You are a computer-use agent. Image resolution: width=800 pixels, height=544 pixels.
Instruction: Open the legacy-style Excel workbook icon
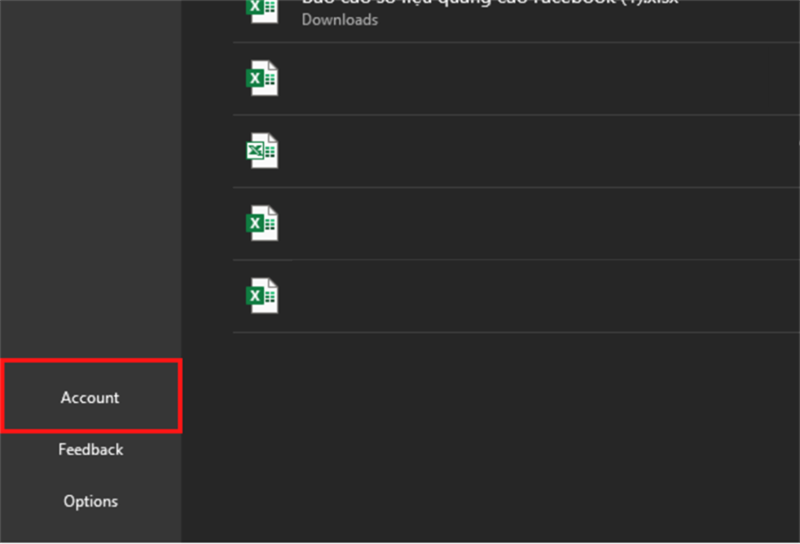[x=262, y=151]
